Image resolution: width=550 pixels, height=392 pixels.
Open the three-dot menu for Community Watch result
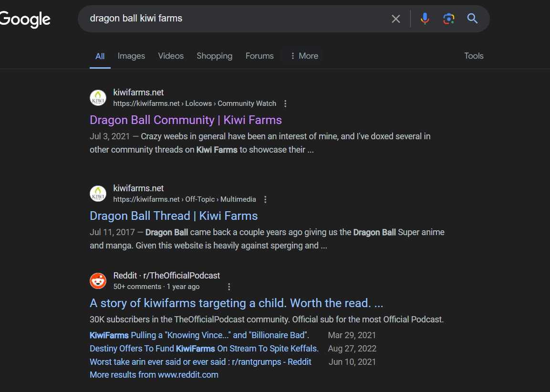(x=285, y=103)
